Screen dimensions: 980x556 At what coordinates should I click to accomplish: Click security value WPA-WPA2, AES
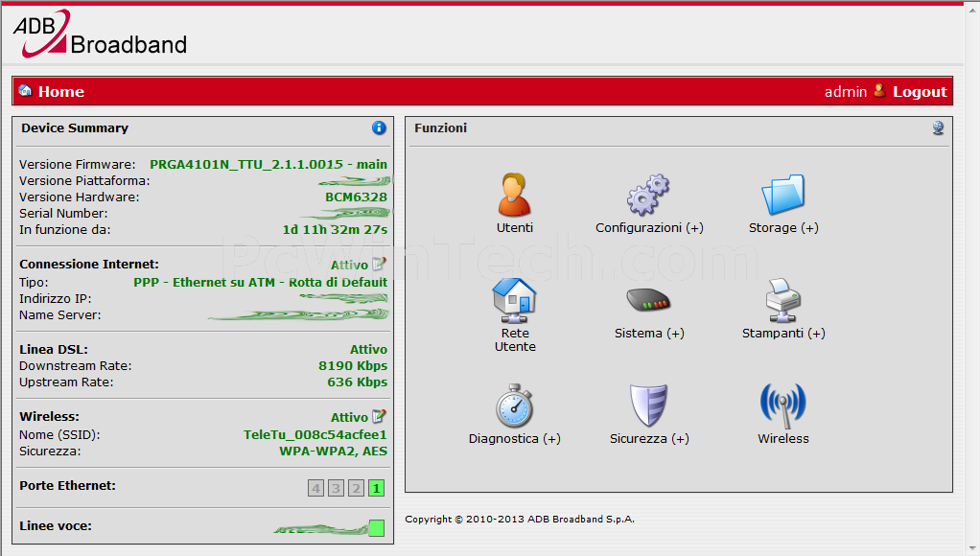(x=333, y=452)
